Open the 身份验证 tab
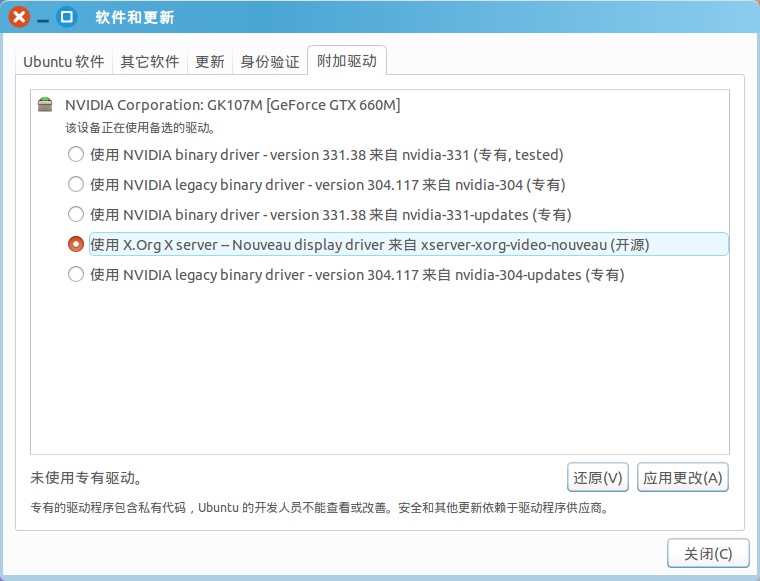This screenshot has width=760, height=581. click(270, 62)
